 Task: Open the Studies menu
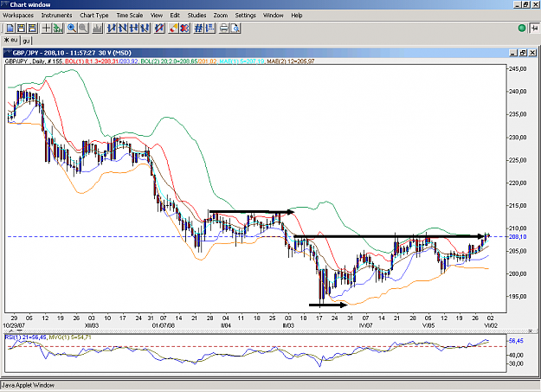pos(196,16)
